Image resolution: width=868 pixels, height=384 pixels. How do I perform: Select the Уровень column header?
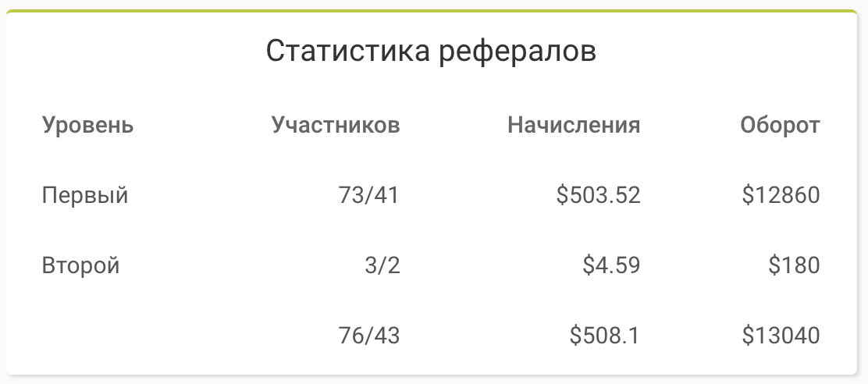[x=88, y=126]
